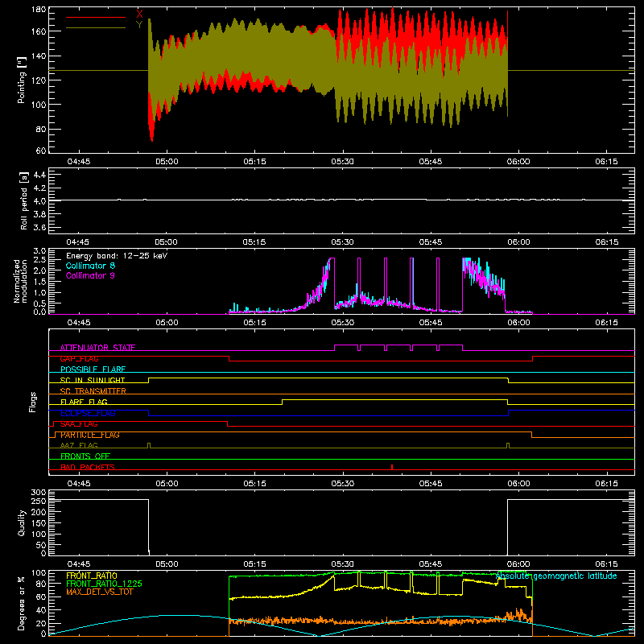644x644 pixels.
Task: Click 04:45 tick label under flags plot
Action: tap(79, 484)
